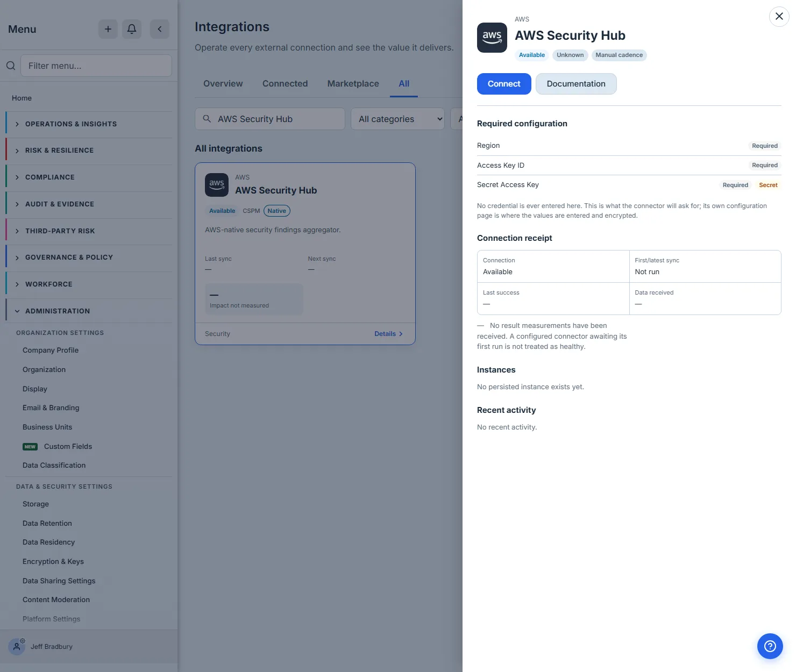The image size is (796, 672).
Task: Click Impact not measured box on card
Action: (254, 299)
